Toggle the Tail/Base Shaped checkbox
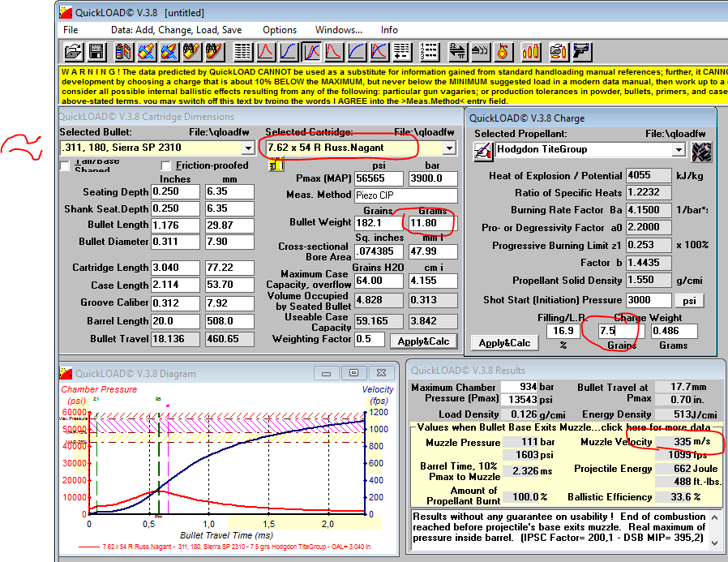 coord(65,165)
